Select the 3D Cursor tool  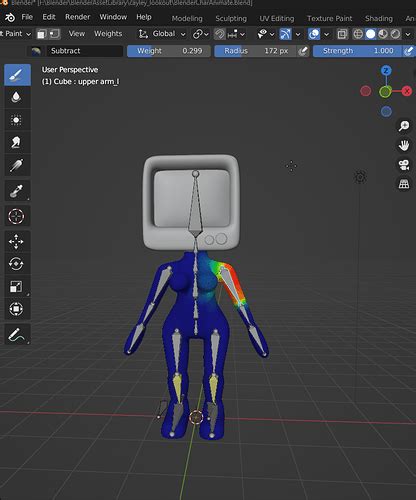[17, 216]
